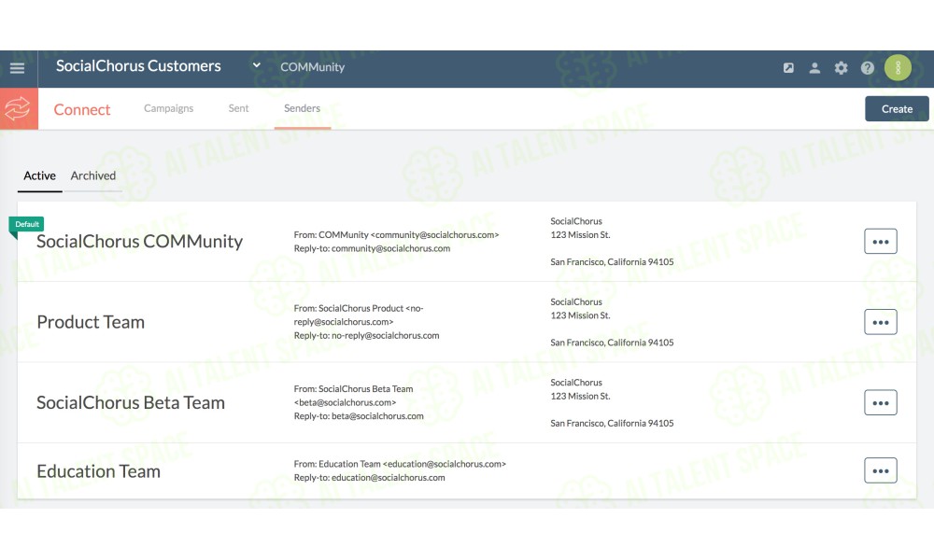Click From: Education Team <education@socialchorus.com> text

[400, 464]
